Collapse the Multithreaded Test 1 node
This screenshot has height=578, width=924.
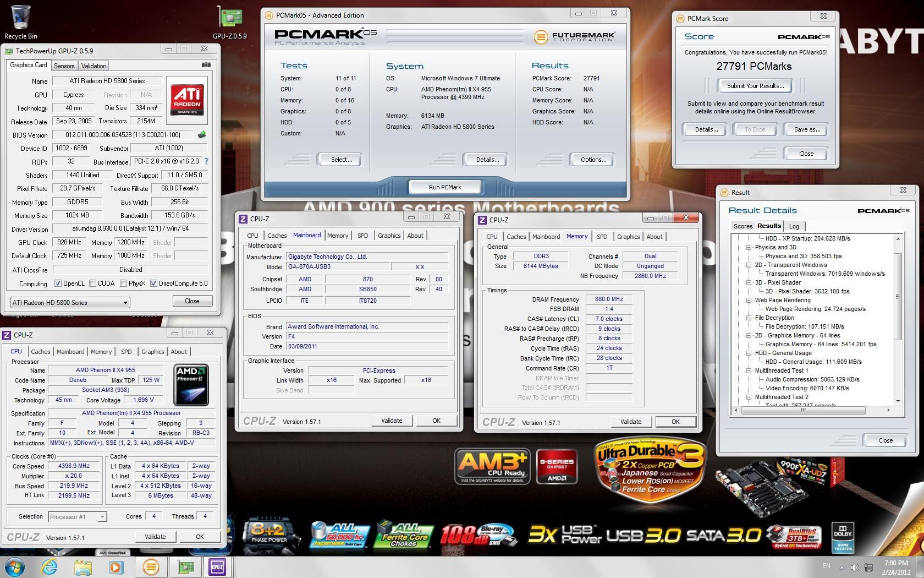tap(749, 370)
